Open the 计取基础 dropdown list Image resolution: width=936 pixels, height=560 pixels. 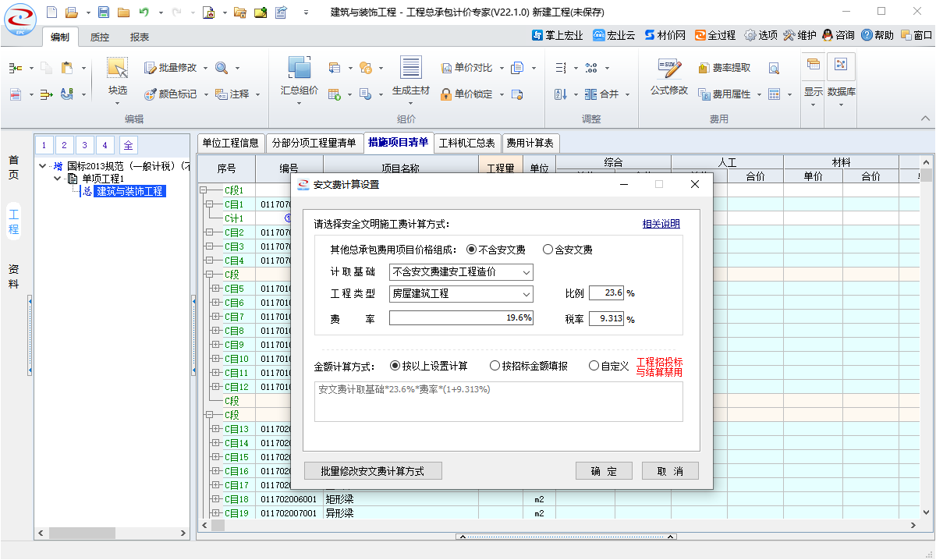pyautogui.click(x=526, y=272)
